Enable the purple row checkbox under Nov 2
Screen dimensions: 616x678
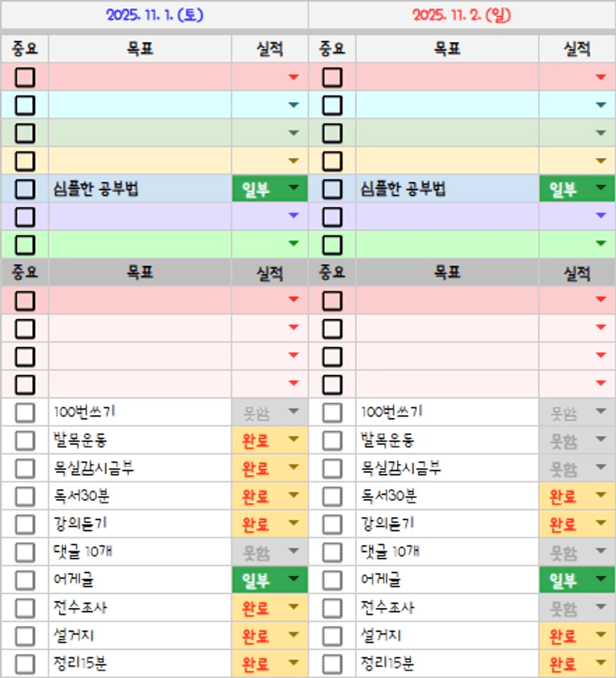[x=332, y=217]
